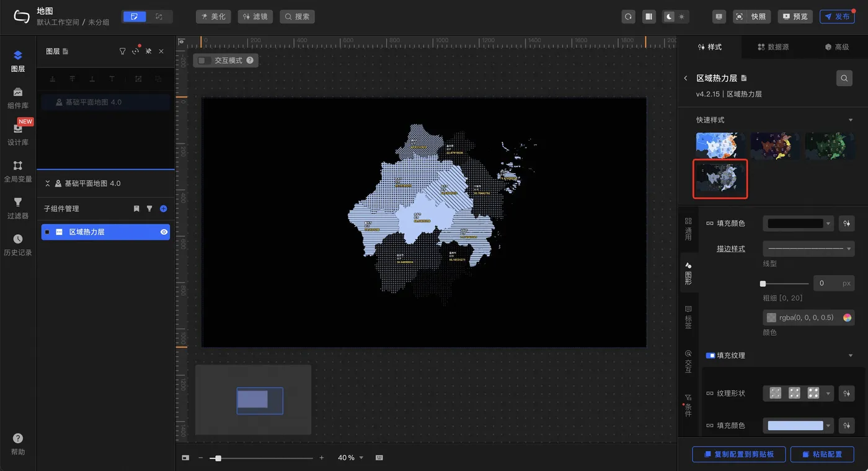Switch to light theme sun icon
The height and width of the screenshot is (471, 868).
pyautogui.click(x=682, y=17)
